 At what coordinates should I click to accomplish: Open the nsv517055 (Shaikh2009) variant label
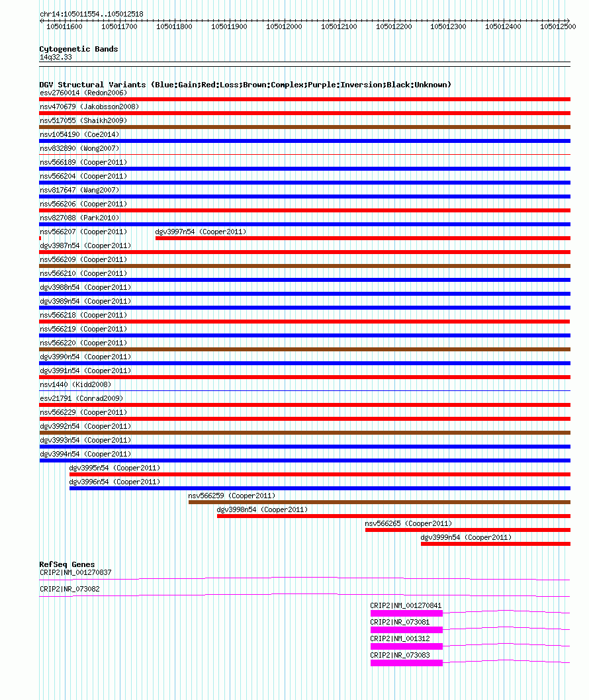click(83, 120)
